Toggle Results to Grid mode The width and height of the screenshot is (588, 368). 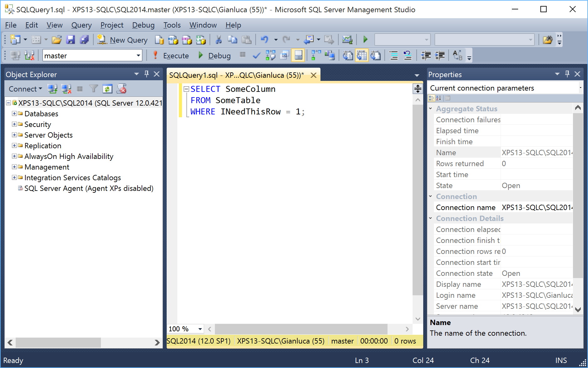[x=362, y=56]
